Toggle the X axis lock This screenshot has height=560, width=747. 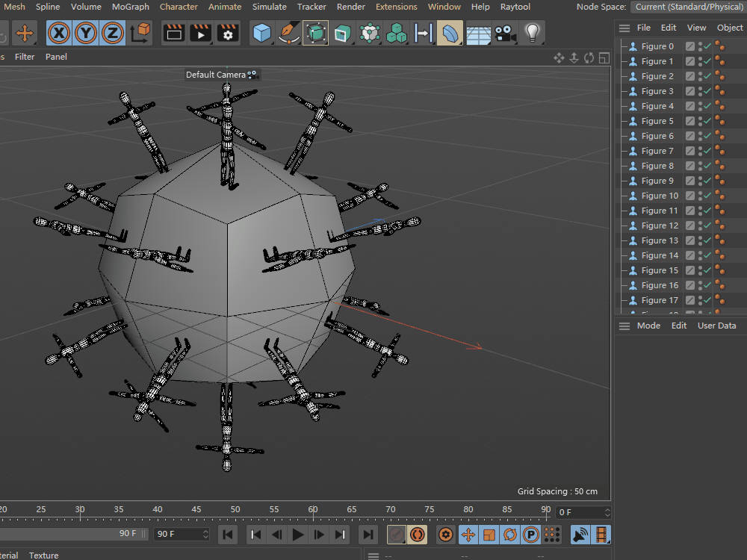(59, 33)
